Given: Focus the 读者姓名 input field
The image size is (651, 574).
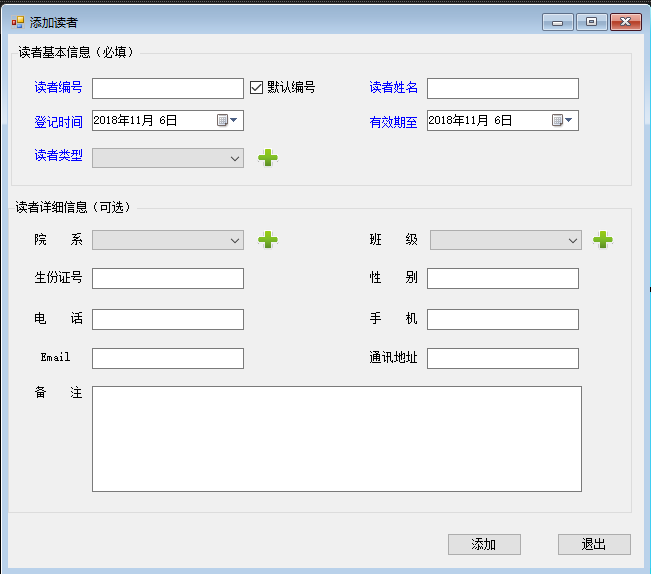Looking at the screenshot, I should pos(503,88).
